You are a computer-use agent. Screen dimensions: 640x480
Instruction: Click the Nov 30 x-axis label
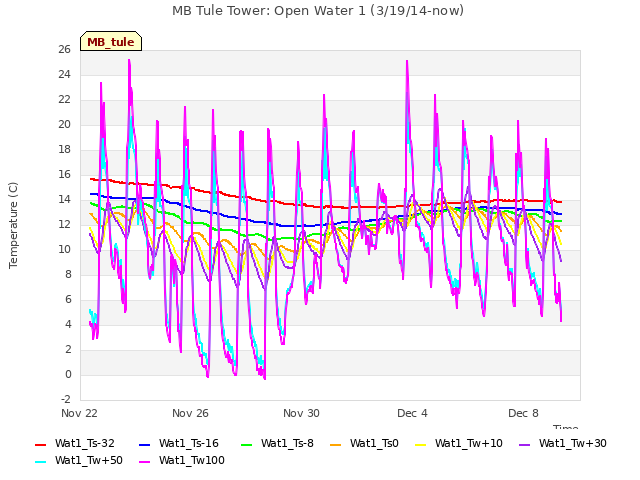coord(301,413)
